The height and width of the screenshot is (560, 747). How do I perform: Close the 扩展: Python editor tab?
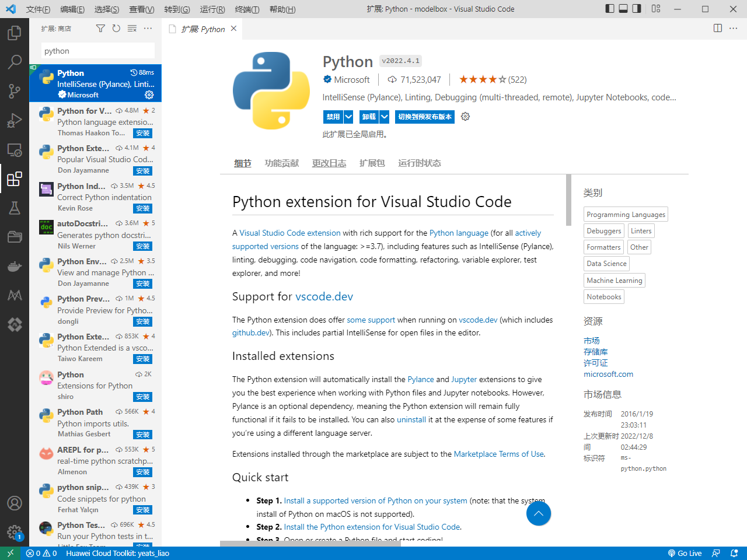(x=234, y=29)
